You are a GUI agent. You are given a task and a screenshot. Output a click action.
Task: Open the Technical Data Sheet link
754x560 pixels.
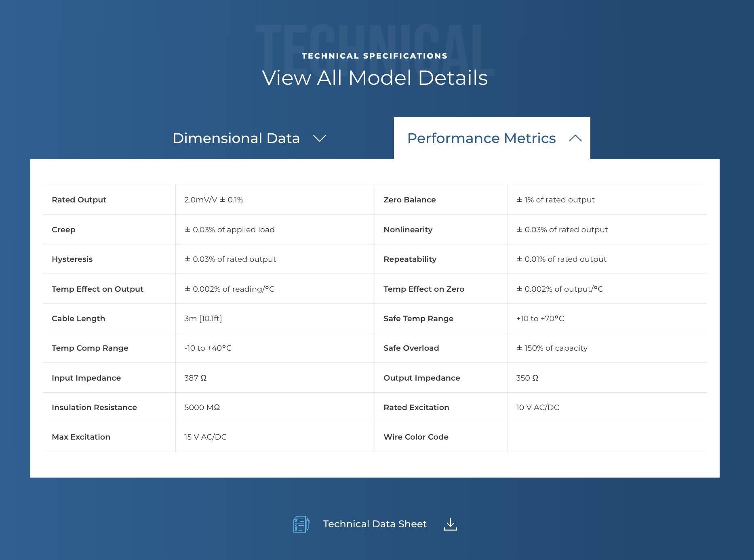375,524
